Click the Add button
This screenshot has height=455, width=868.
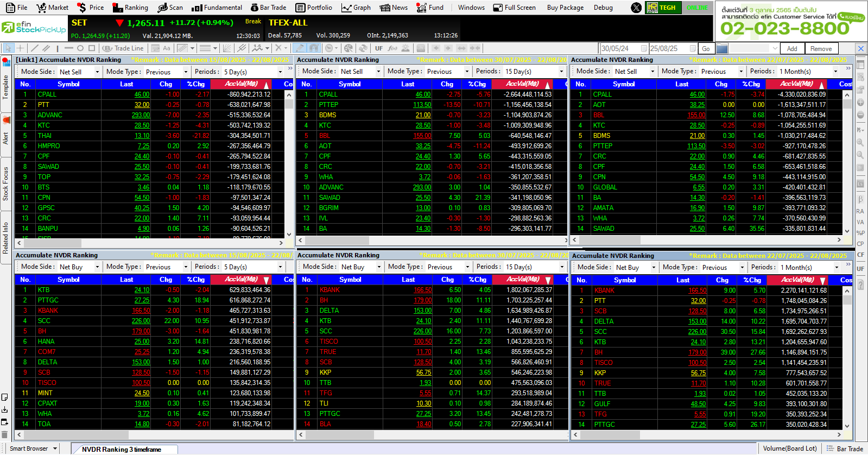792,48
